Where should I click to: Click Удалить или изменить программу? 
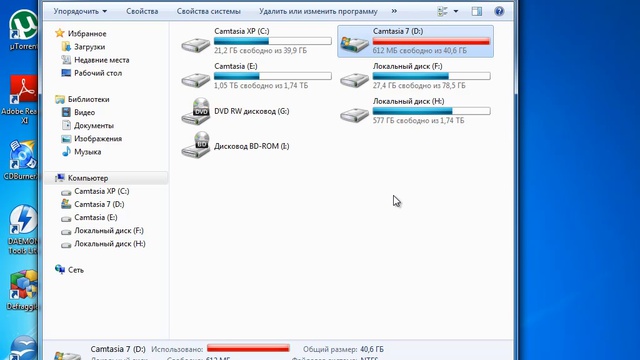(318, 11)
